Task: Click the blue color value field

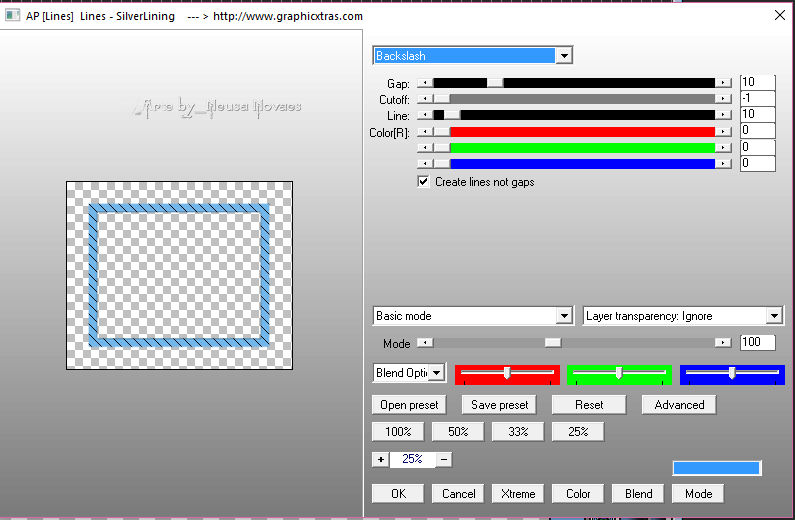Action: click(757, 163)
